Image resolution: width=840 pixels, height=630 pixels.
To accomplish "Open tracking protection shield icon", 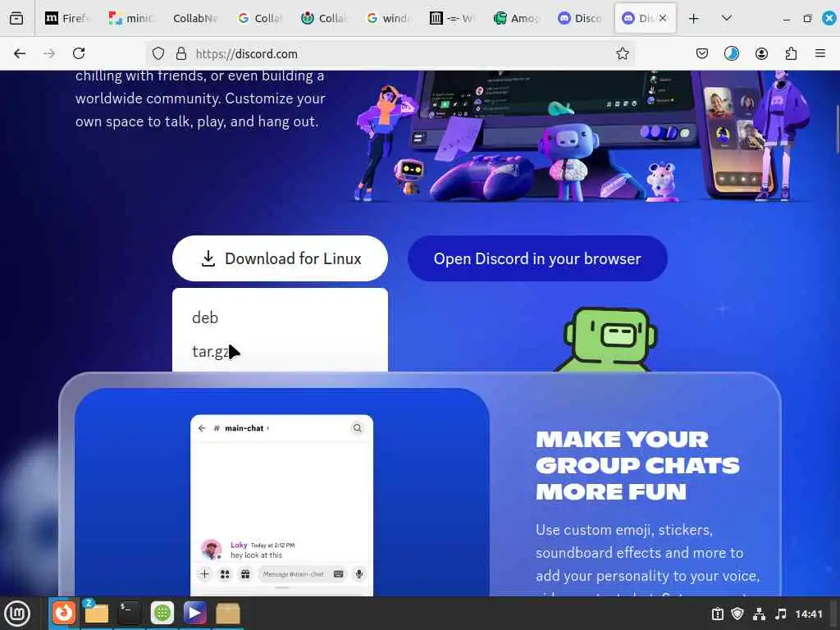I will pos(158,53).
